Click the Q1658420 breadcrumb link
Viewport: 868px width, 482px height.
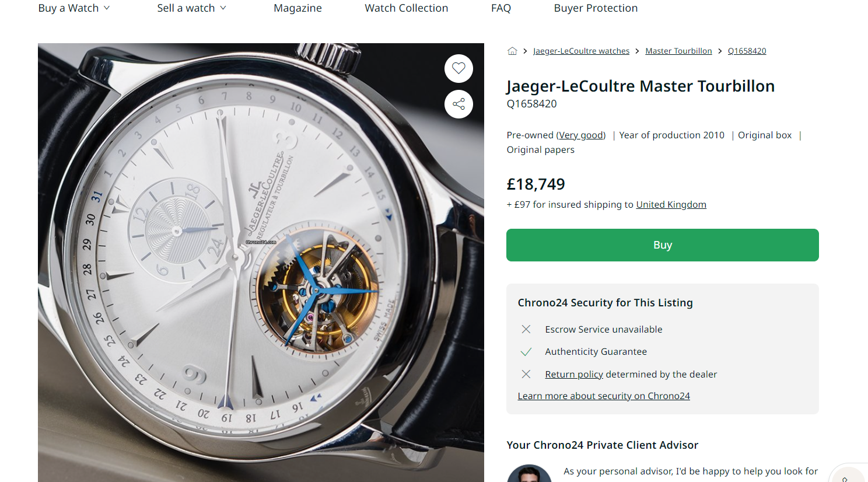pos(747,51)
